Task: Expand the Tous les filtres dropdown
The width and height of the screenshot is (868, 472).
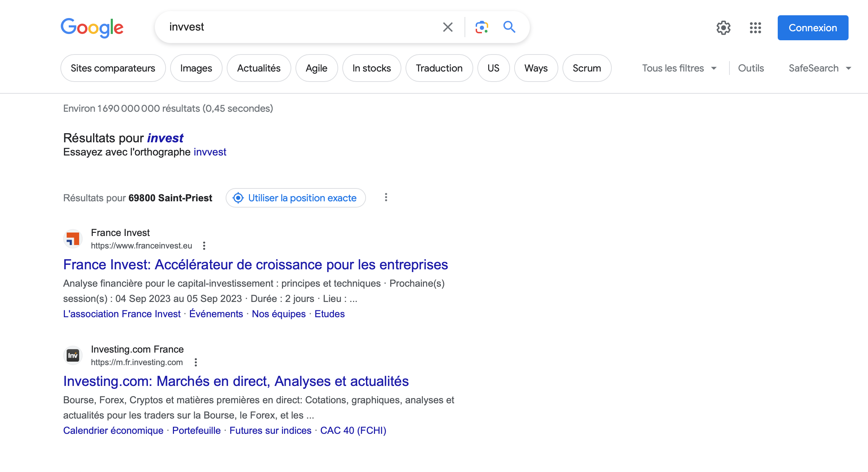Action: click(679, 68)
